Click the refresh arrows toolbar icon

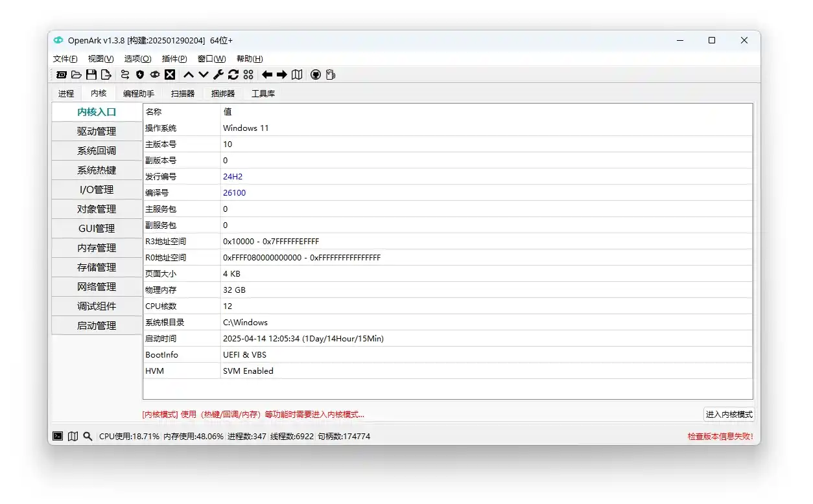(x=233, y=74)
